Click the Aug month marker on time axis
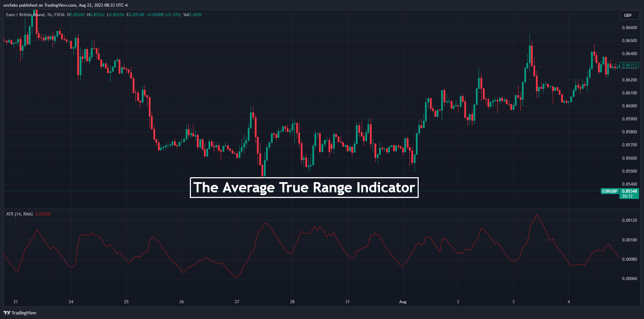Viewport: 644px width, 319px height. click(x=403, y=302)
